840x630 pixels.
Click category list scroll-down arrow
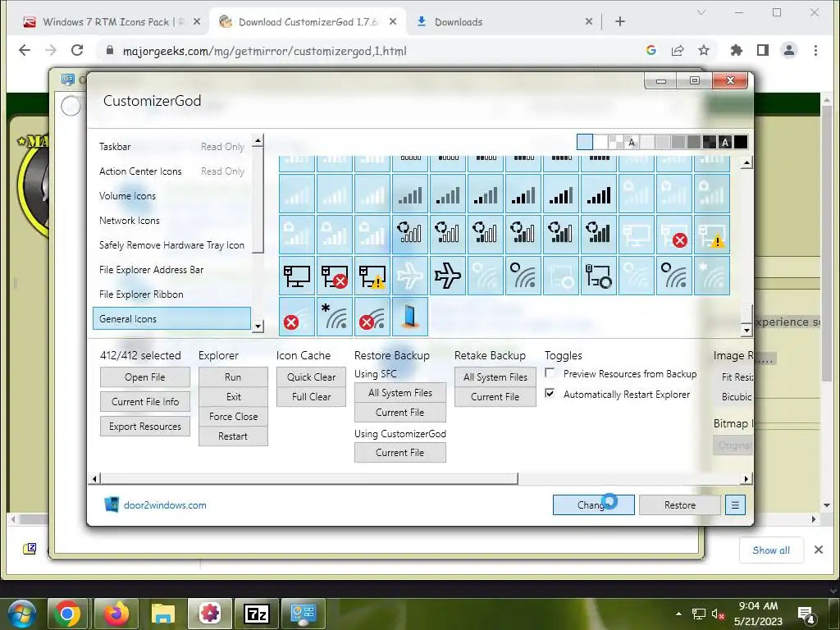pos(258,326)
